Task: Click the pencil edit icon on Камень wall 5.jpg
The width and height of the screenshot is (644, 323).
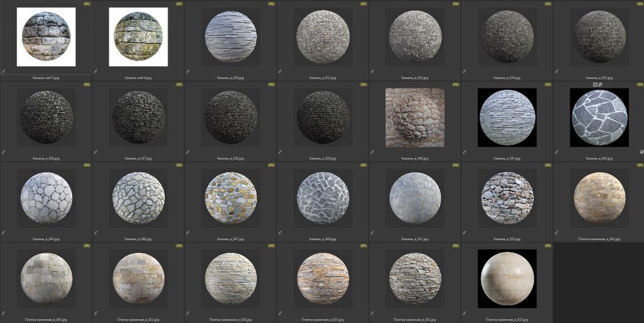Action: coord(3,72)
